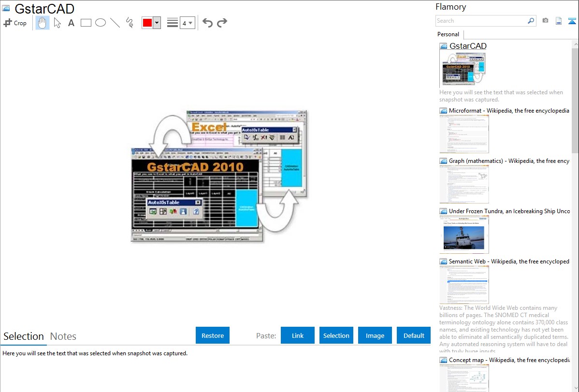Paste as Link button
The image size is (579, 392).
pos(298,335)
